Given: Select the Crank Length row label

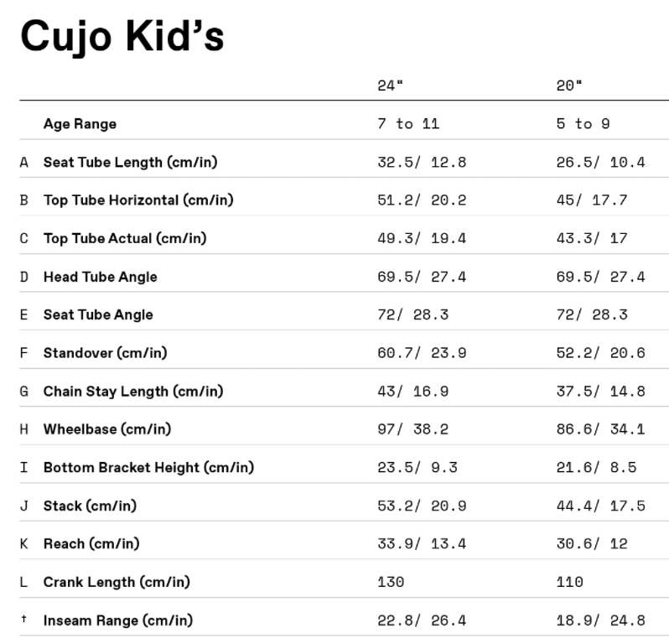Looking at the screenshot, I should tap(117, 582).
